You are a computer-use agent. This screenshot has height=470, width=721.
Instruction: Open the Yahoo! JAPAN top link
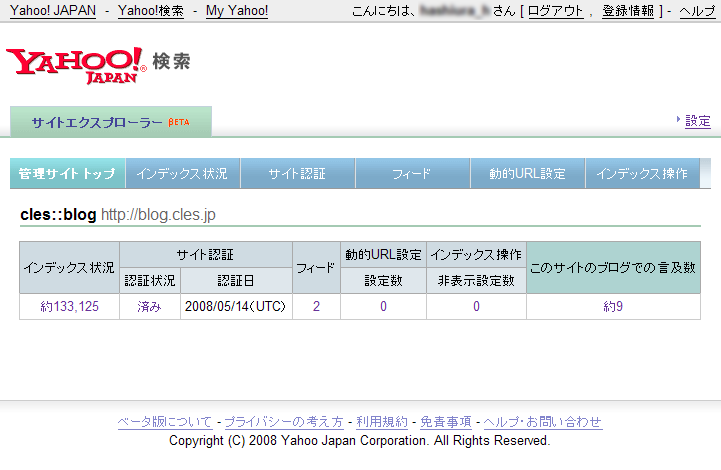52,11
